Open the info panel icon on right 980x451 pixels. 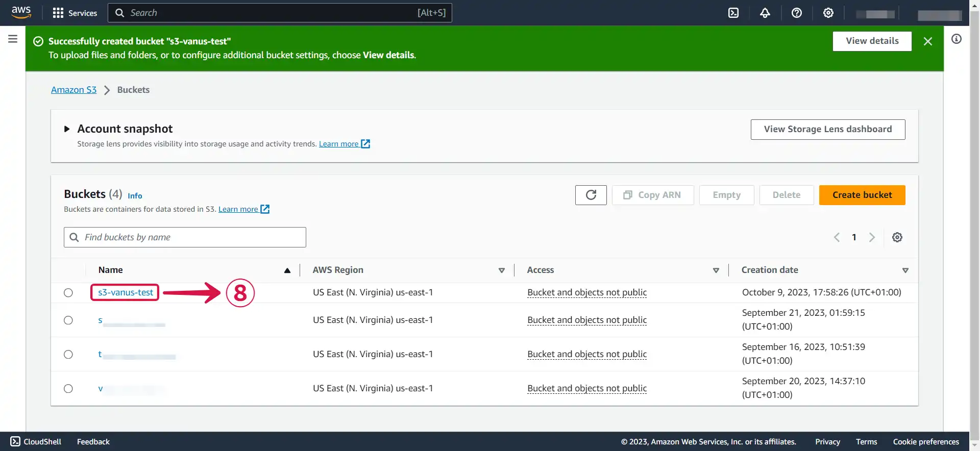point(957,39)
